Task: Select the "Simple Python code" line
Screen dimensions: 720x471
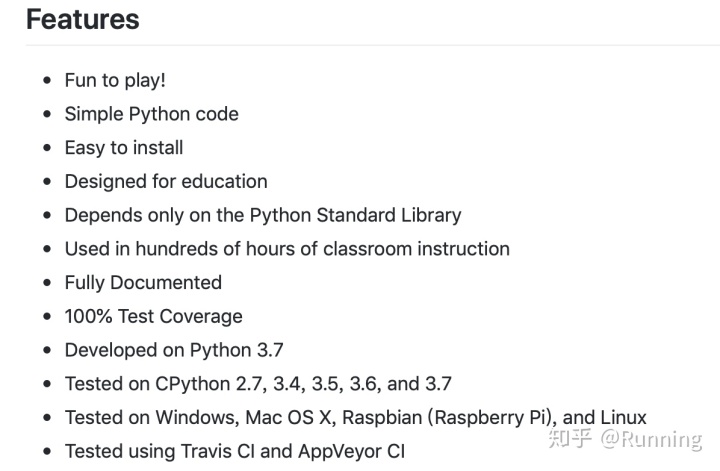Action: pyautogui.click(x=151, y=114)
